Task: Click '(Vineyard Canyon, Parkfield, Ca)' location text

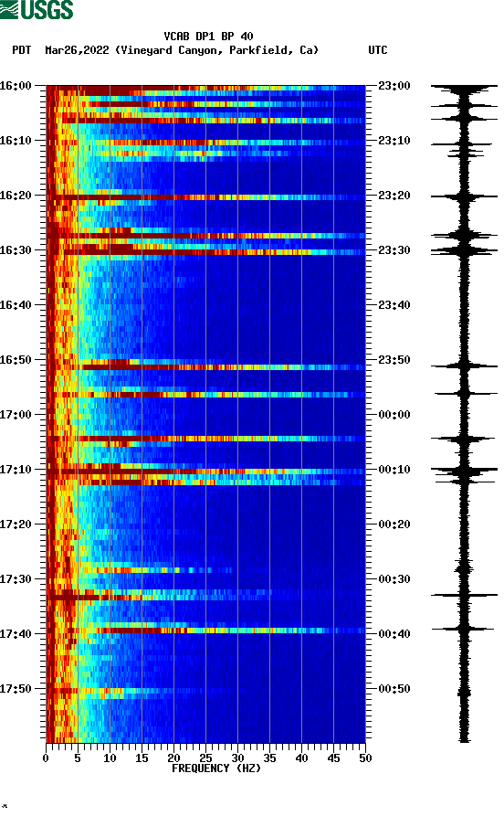Action: 217,50
